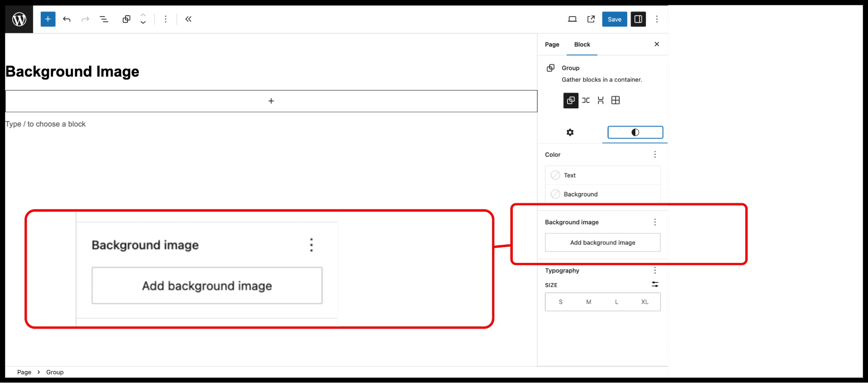Screen dimensions: 868x383
Task: Open the block inserter plus button
Action: click(x=48, y=19)
